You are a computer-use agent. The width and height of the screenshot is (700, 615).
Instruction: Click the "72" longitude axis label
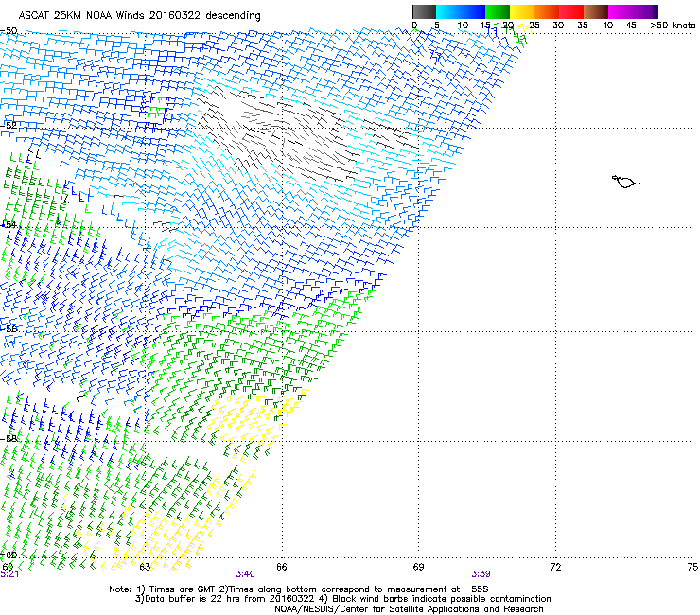[x=555, y=567]
